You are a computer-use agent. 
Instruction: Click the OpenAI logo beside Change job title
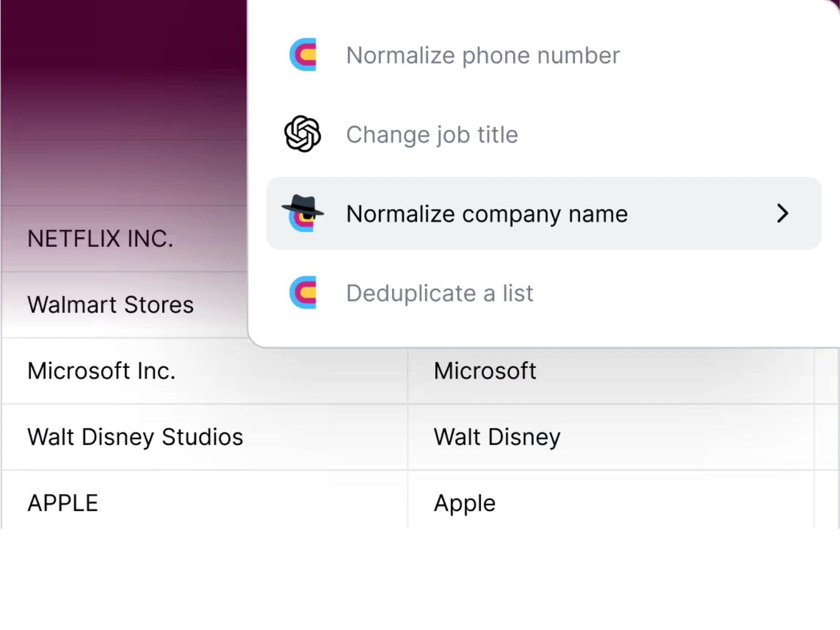click(302, 134)
